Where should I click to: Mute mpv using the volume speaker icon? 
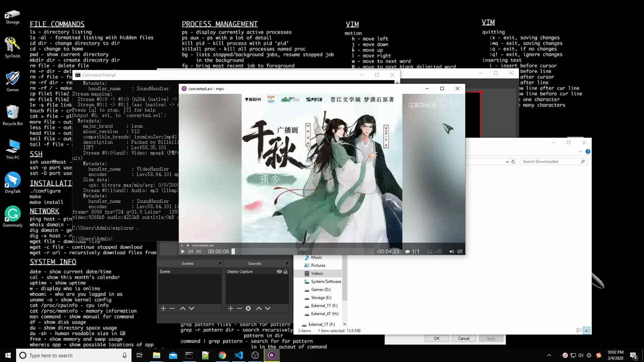pos(451,251)
